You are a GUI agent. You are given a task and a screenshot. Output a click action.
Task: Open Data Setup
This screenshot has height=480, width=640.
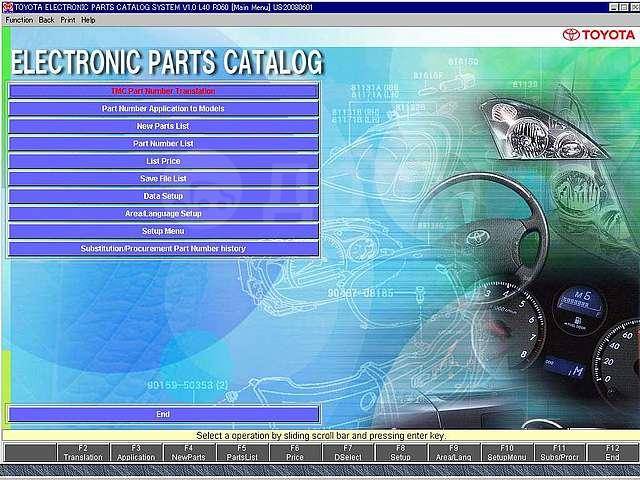point(163,196)
